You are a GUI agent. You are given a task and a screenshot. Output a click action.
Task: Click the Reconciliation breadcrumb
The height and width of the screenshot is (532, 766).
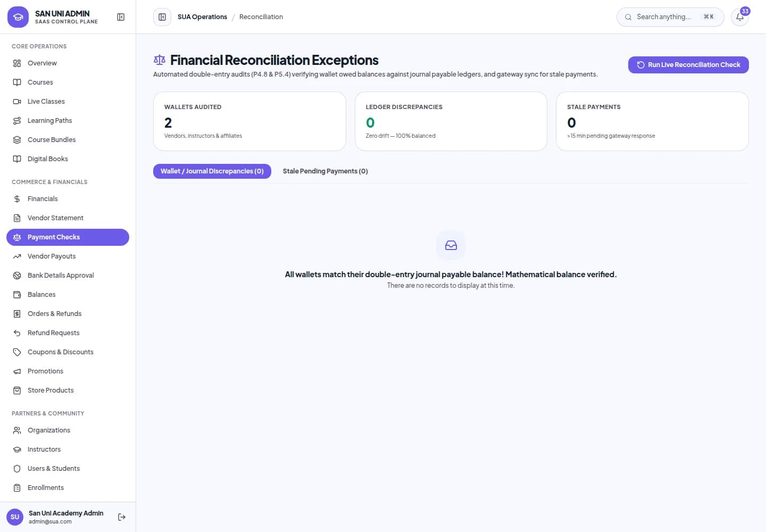pyautogui.click(x=261, y=17)
